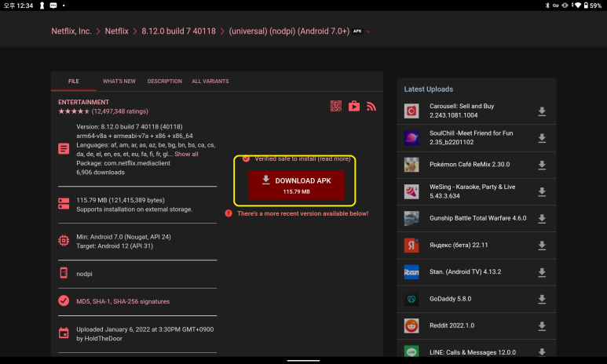Image resolution: width=607 pixels, height=364 pixels.
Task: Download WeSing Karaoke via arrow icon
Action: tap(542, 192)
